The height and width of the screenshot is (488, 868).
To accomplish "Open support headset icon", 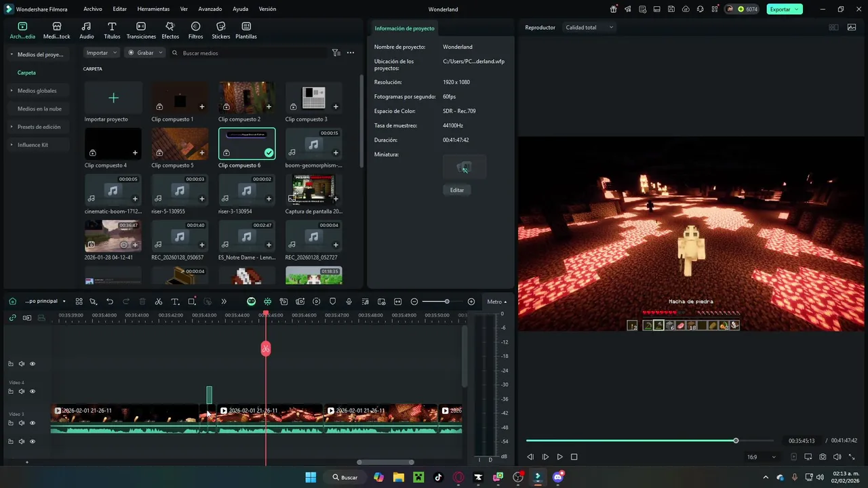I will (x=700, y=9).
